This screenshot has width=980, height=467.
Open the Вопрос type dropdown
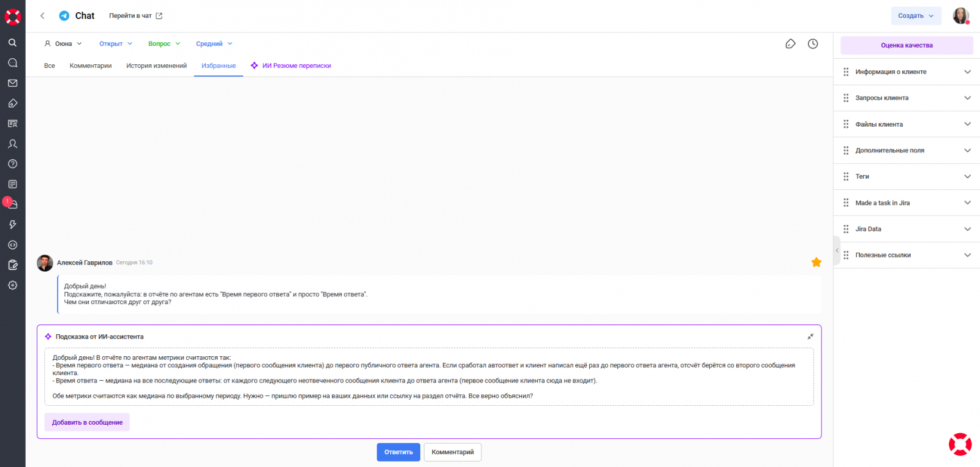(x=164, y=44)
